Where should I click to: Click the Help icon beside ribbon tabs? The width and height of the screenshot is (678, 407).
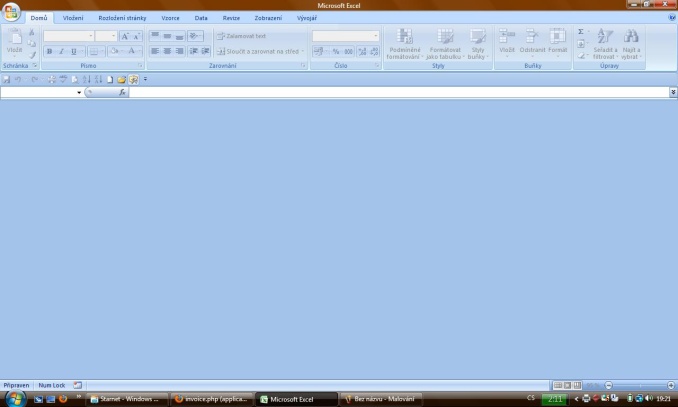coord(672,18)
